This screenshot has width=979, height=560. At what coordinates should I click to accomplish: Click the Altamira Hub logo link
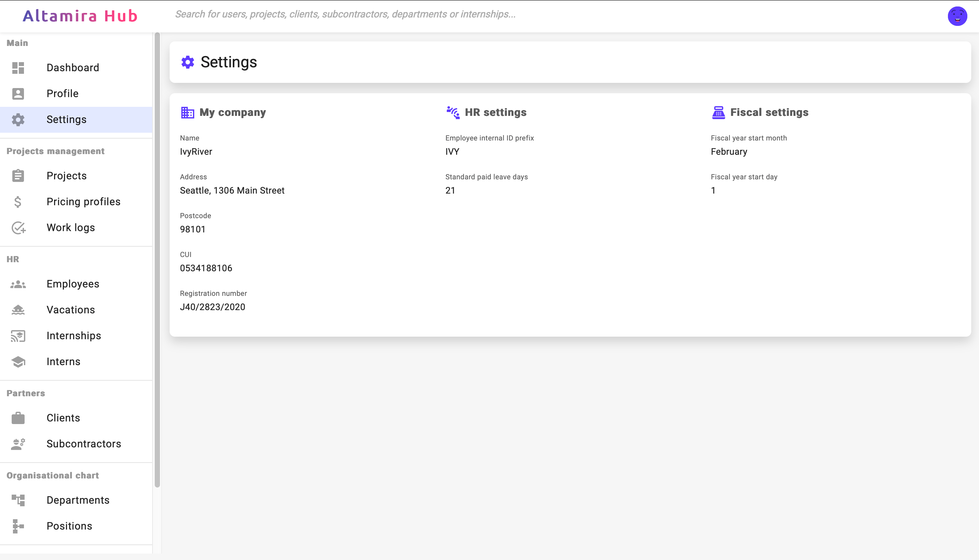pos(80,16)
